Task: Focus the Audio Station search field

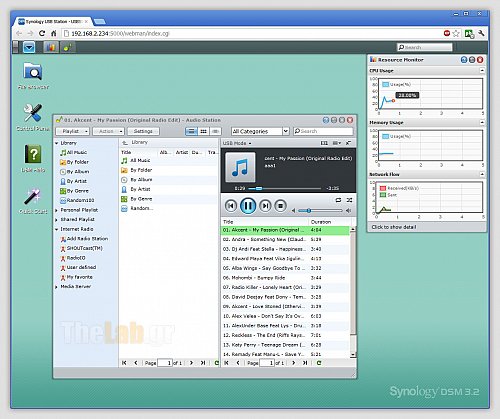Action: click(x=323, y=131)
